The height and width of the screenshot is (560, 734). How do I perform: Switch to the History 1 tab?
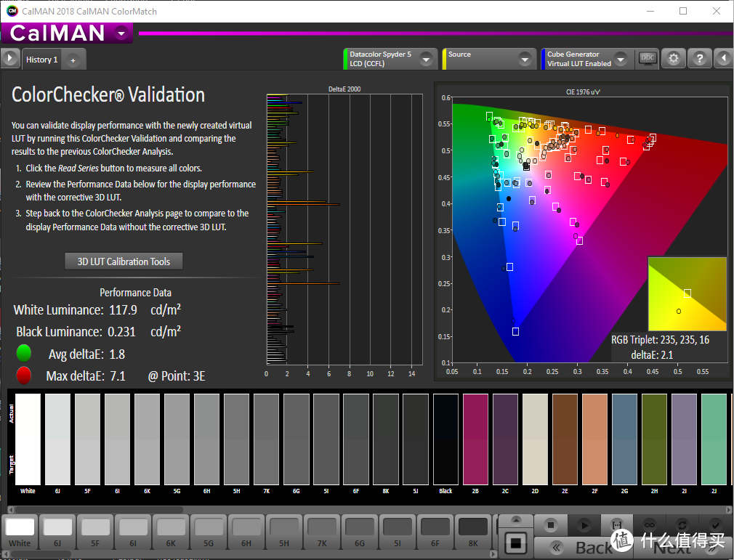(x=41, y=60)
